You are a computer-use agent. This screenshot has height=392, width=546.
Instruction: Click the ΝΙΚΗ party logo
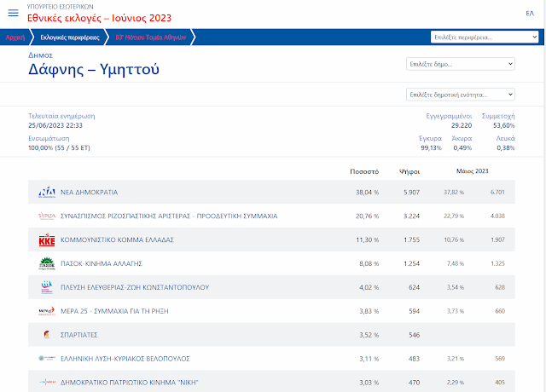pyautogui.click(x=47, y=383)
